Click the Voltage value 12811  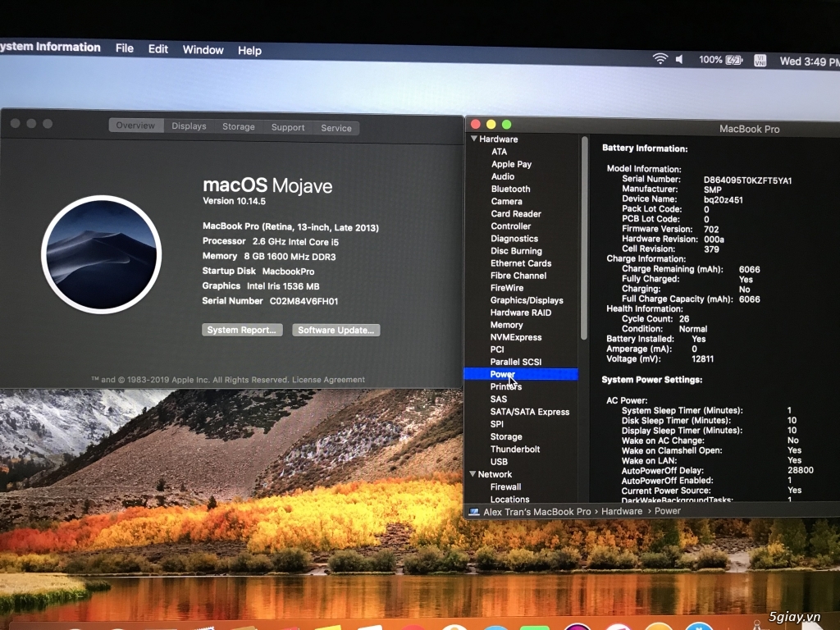pyautogui.click(x=702, y=359)
